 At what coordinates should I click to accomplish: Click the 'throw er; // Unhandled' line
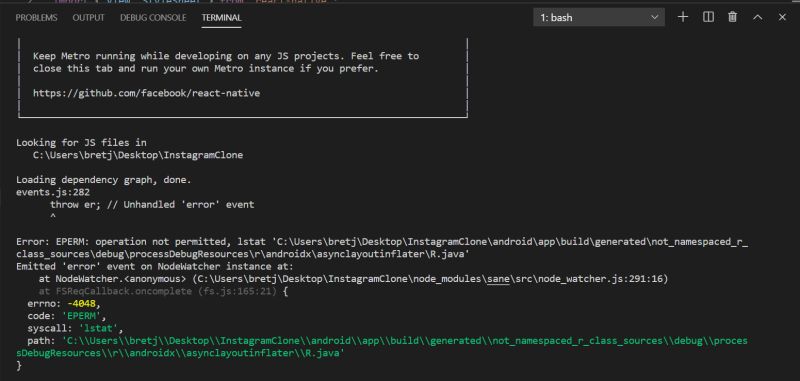click(152, 205)
